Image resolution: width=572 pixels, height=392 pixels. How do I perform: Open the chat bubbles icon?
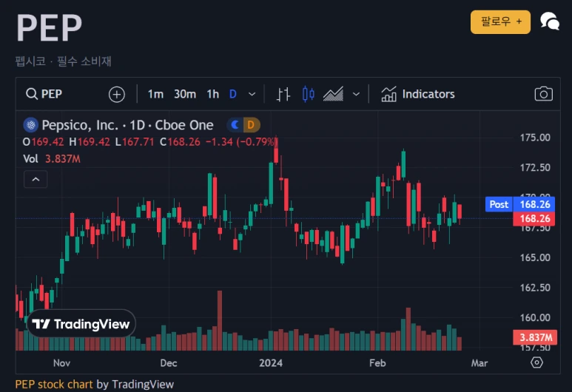click(x=550, y=21)
